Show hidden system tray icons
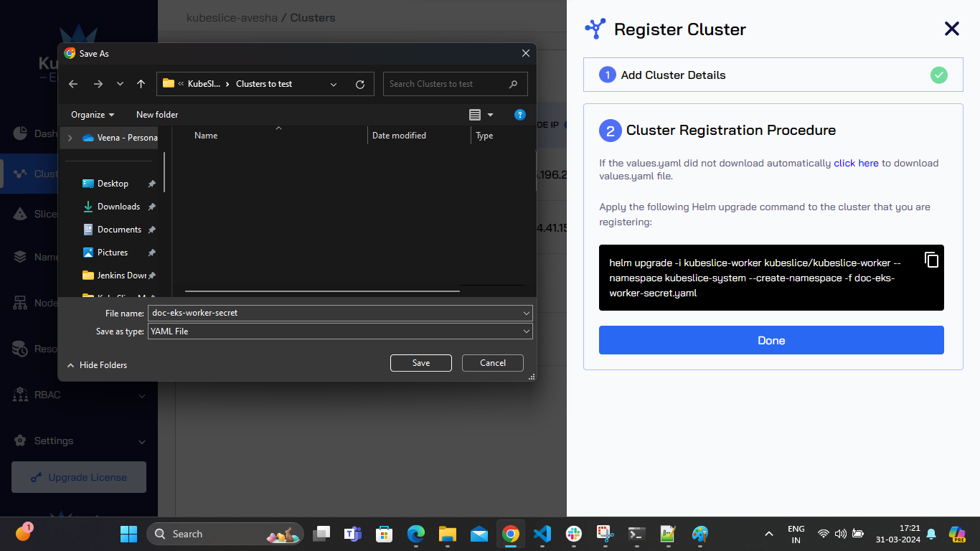Viewport: 980px width, 551px height. [x=768, y=534]
